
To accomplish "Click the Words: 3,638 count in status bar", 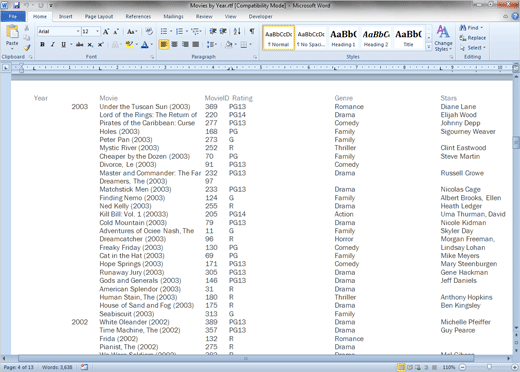I will [x=57, y=367].
